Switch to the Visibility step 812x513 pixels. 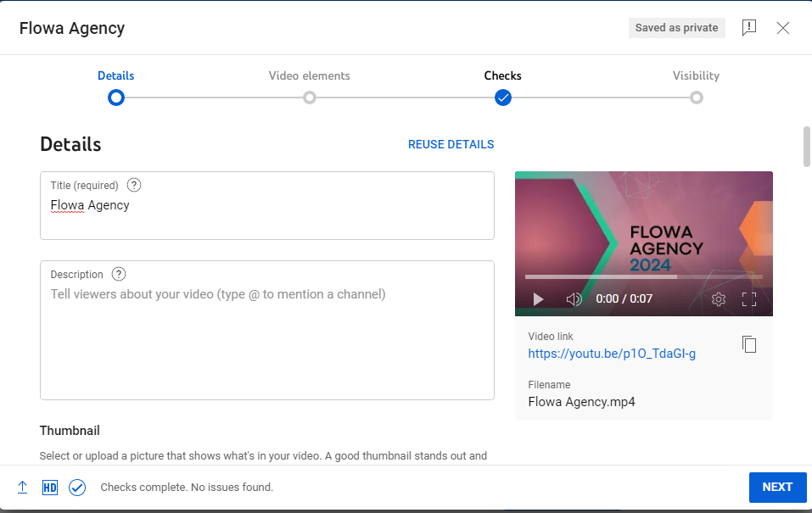coord(696,98)
